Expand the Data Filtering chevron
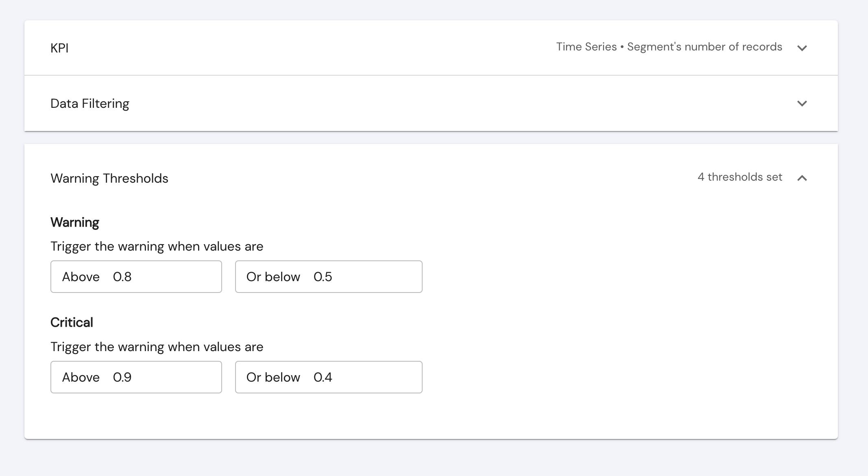Viewport: 868px width, 476px height. coord(802,103)
